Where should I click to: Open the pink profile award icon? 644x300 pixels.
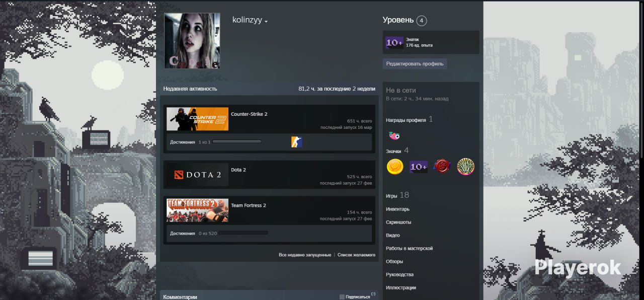pyautogui.click(x=394, y=135)
